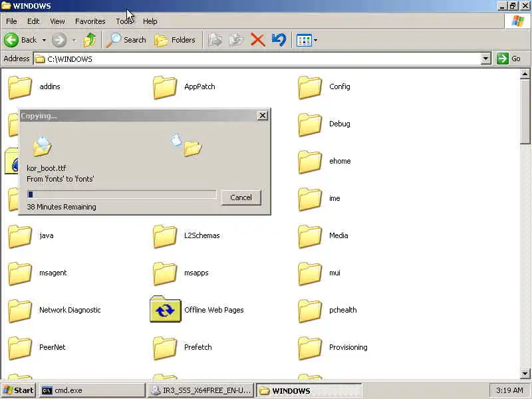Screen dimensions: 532x399
Task: Click the Forward arrow icon
Action: (x=59, y=40)
